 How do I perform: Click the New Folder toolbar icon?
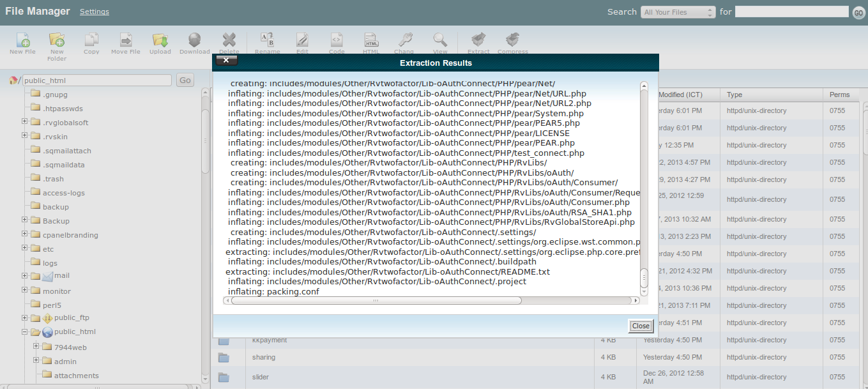click(57, 40)
